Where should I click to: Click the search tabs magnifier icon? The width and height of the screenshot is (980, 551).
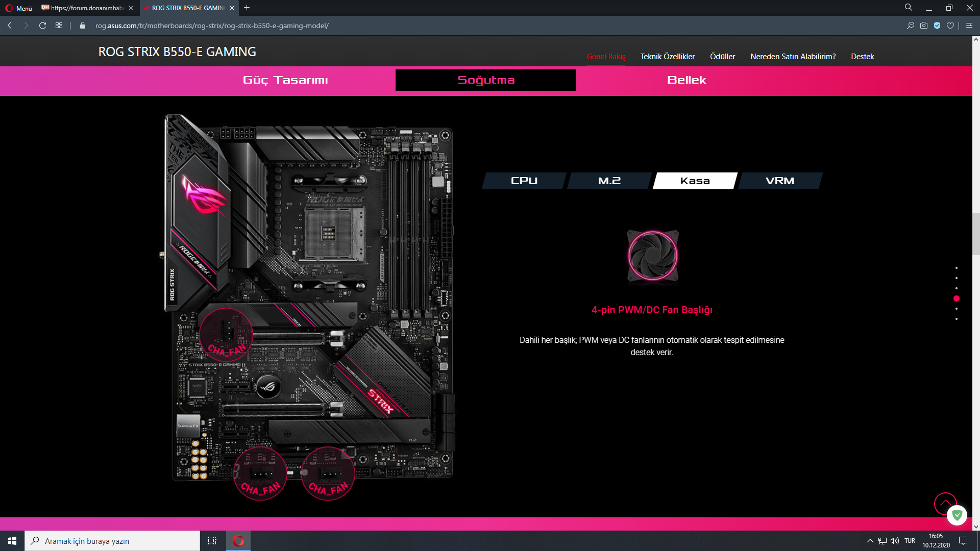pos(909,8)
